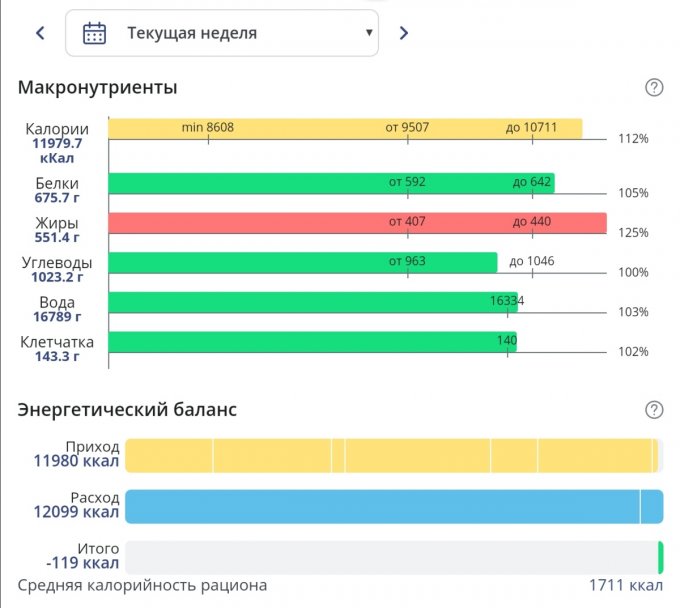Click the green Вода progress bar
Viewport: 680px width, 608px height.
pyautogui.click(x=312, y=302)
